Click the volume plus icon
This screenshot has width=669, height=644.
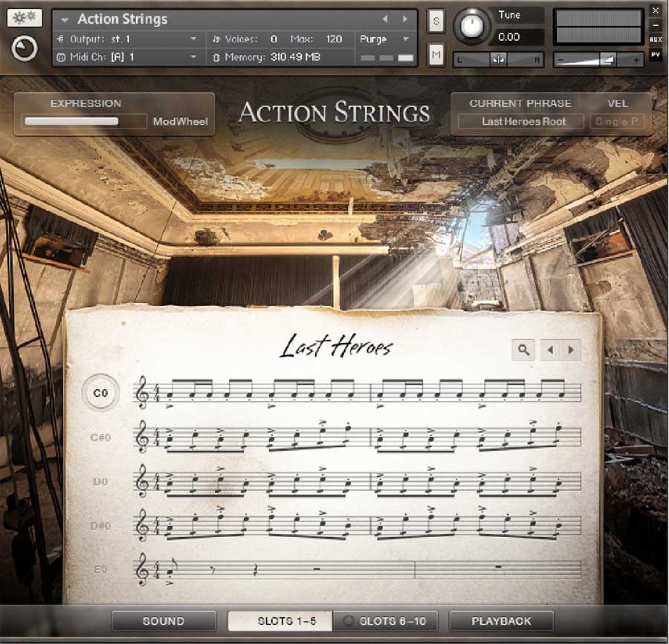[x=636, y=60]
